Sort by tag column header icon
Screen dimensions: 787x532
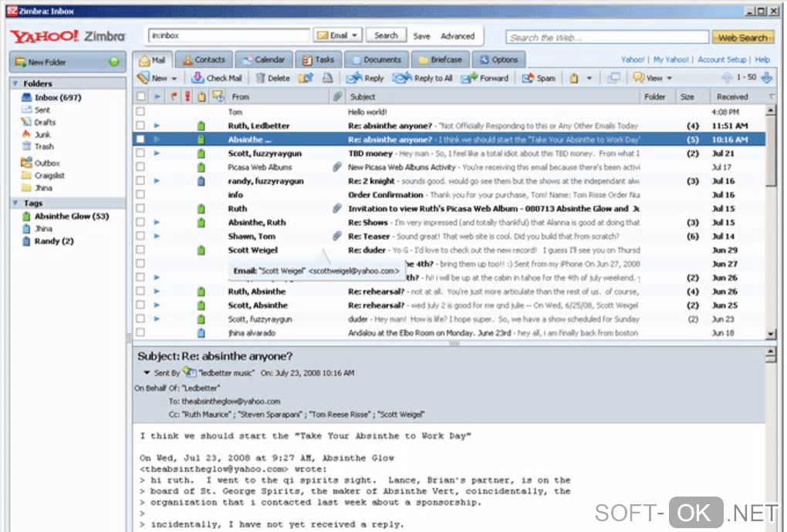pyautogui.click(x=201, y=96)
